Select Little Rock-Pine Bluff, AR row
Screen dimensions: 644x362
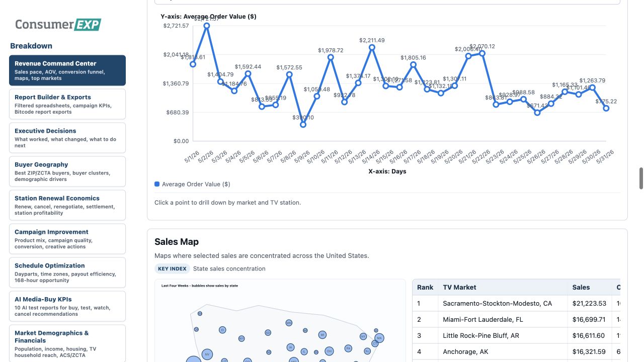click(x=516, y=335)
